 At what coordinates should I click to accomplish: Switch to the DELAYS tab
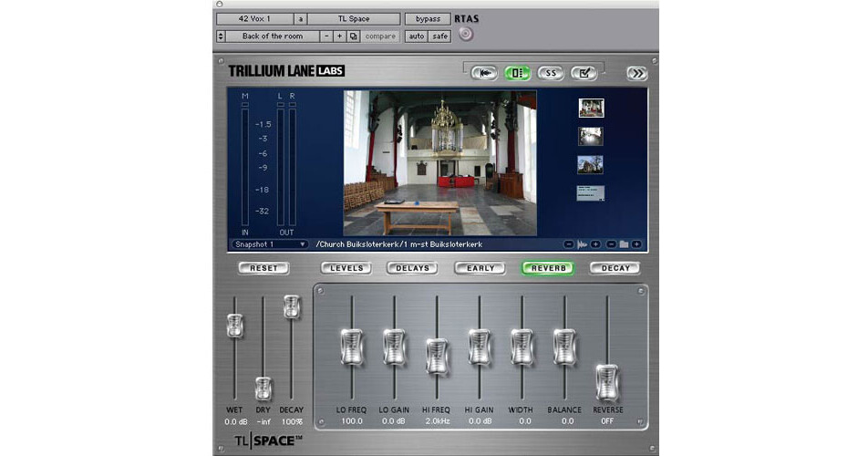412,268
